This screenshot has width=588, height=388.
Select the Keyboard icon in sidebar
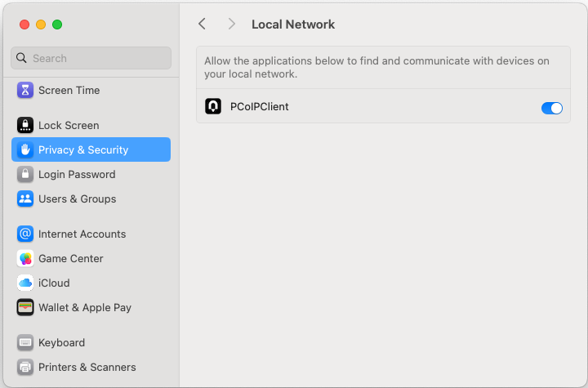(x=25, y=342)
